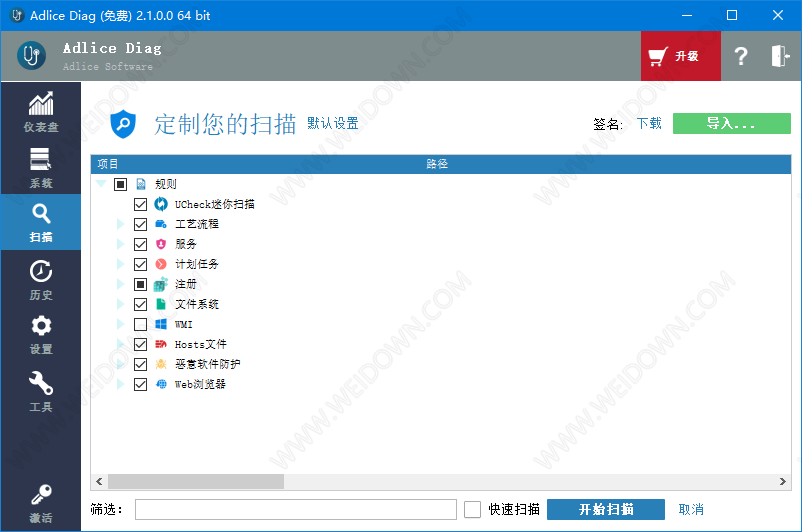Uncheck the 工艺流程 checkbox
The height and width of the screenshot is (532, 802).
pyautogui.click(x=140, y=224)
